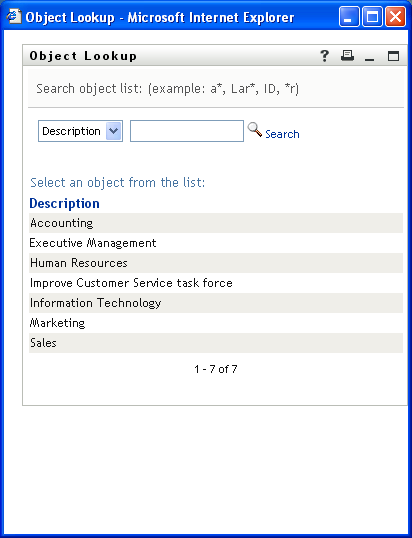Open the Description dropdown arrow

[x=114, y=131]
